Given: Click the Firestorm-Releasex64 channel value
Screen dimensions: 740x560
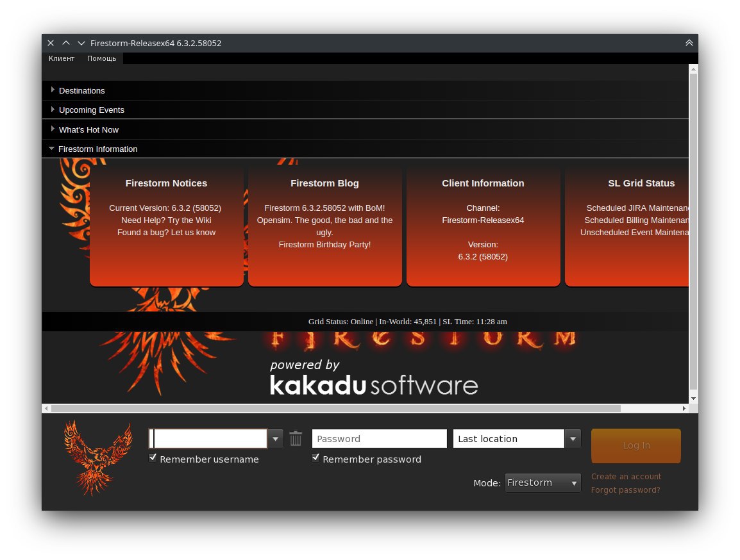Looking at the screenshot, I should point(483,220).
